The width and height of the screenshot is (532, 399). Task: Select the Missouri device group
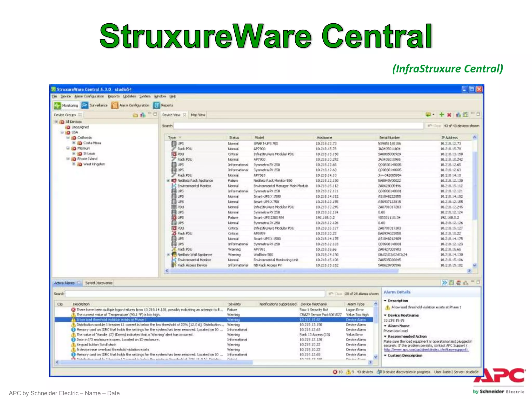click(83, 148)
